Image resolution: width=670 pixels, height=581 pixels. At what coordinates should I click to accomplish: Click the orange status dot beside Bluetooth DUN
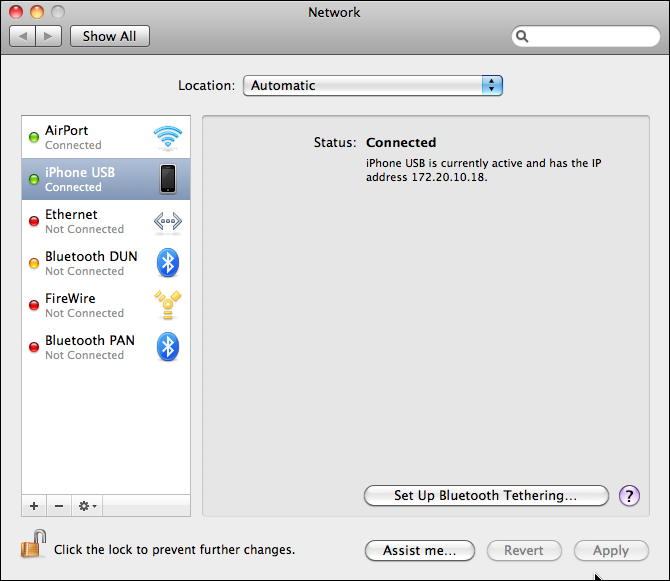click(34, 263)
